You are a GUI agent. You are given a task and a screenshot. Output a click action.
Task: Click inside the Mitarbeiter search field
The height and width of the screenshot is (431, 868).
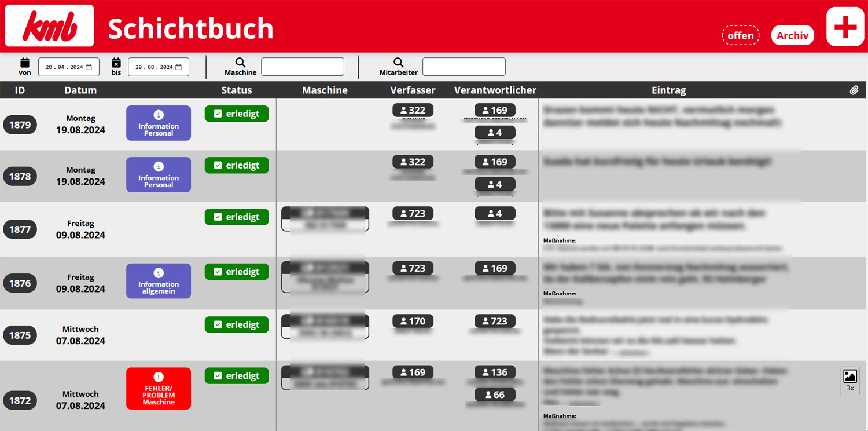click(464, 67)
